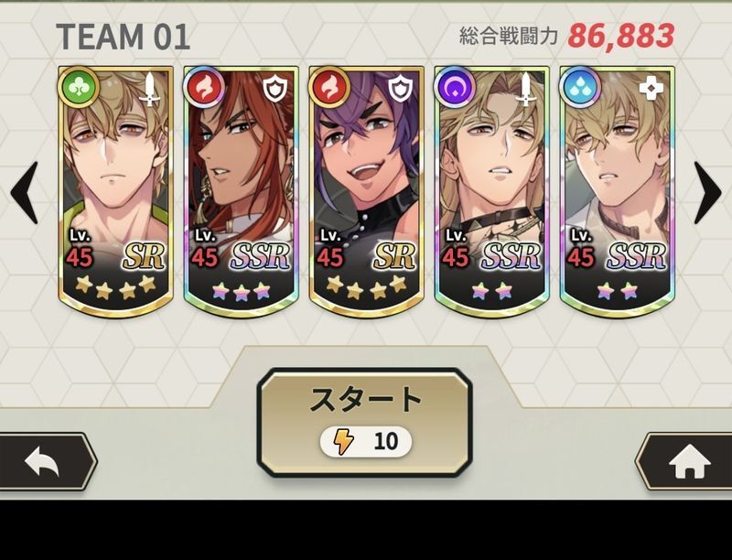Select the purple-haired SR character card
The width and height of the screenshot is (732, 560).
[x=367, y=192]
